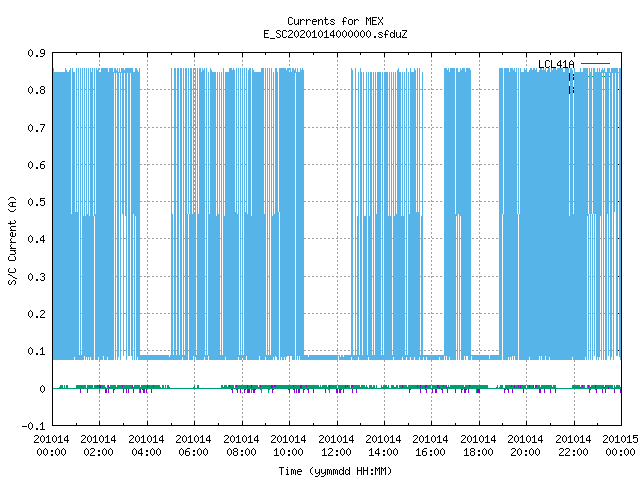Viewport: 640px width, 480px height.
Task: Click the 0.4 y-axis tick label
Action: (36, 239)
